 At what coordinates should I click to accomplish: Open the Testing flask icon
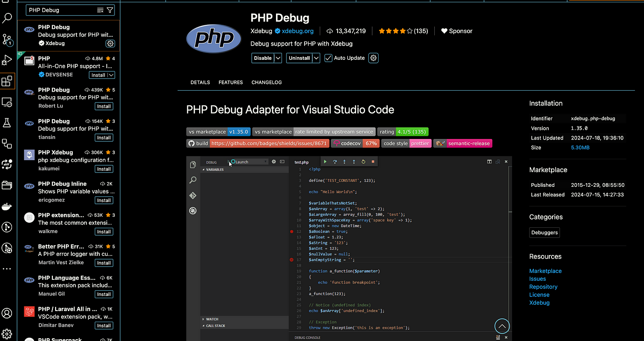(x=7, y=122)
